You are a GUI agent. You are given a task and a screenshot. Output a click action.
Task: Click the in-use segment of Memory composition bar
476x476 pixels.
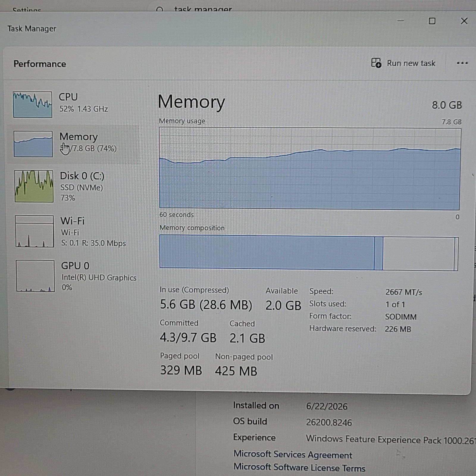tap(267, 252)
